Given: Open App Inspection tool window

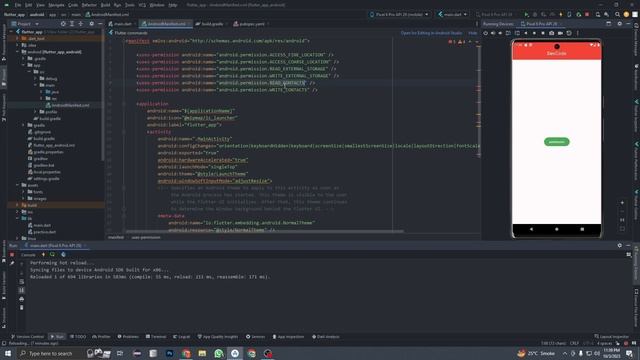Looking at the screenshot, I should [288, 337].
